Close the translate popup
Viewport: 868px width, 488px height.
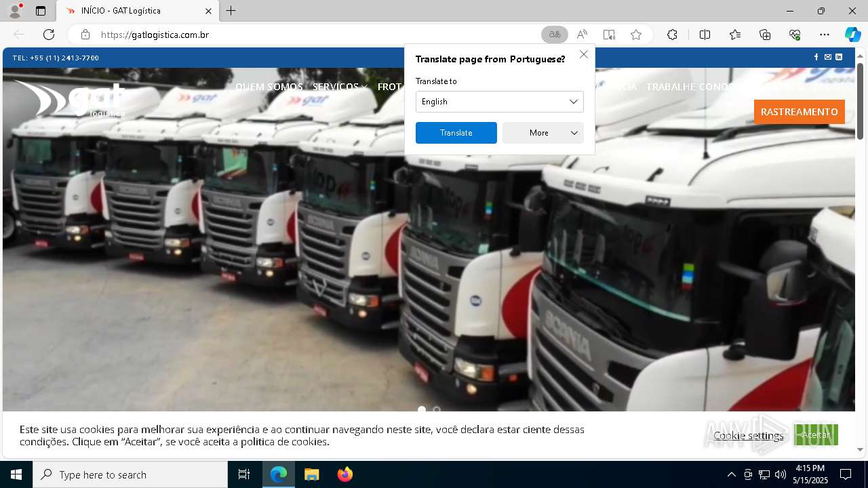[x=584, y=54]
